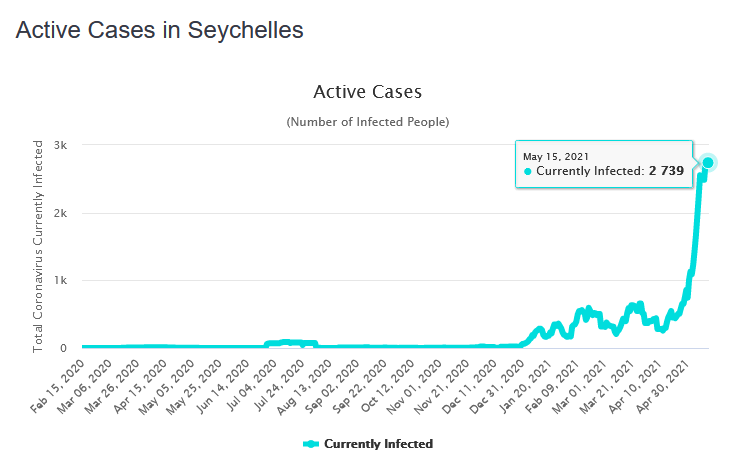Click the Active Cases chart title
This screenshot has height=472, width=739.
tap(367, 92)
